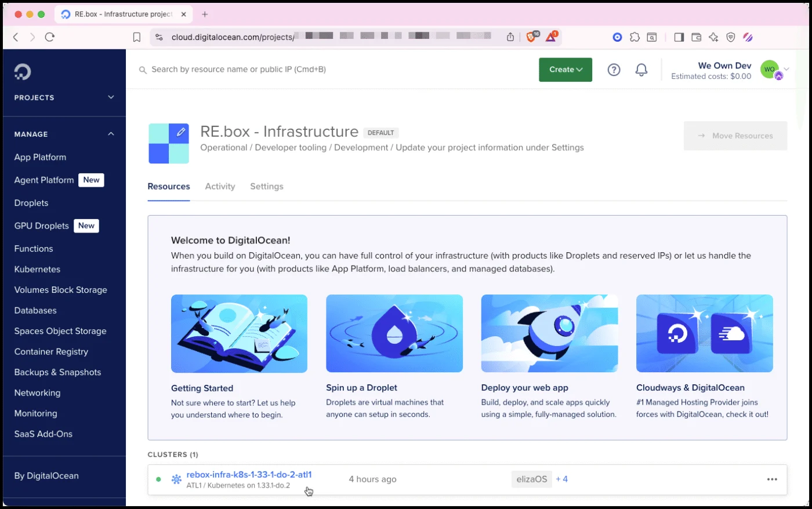The image size is (812, 509).
Task: Click the Brave Rewards triangle icon
Action: pos(551,37)
